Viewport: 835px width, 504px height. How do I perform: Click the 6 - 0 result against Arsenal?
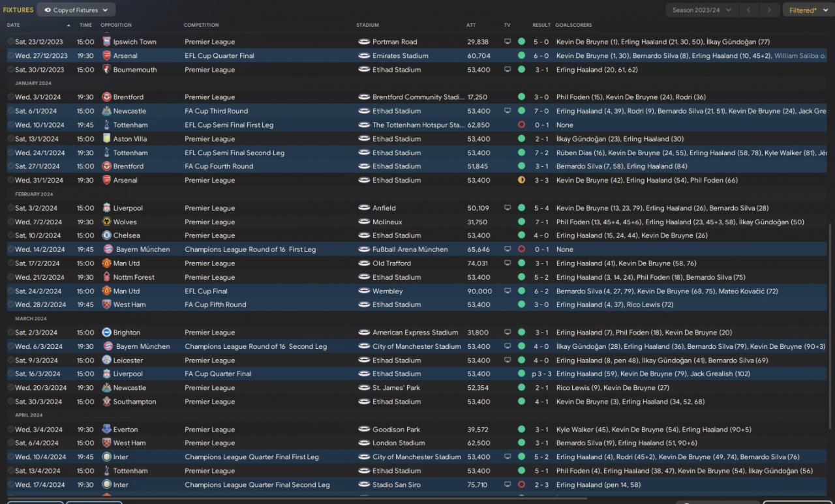coord(541,55)
